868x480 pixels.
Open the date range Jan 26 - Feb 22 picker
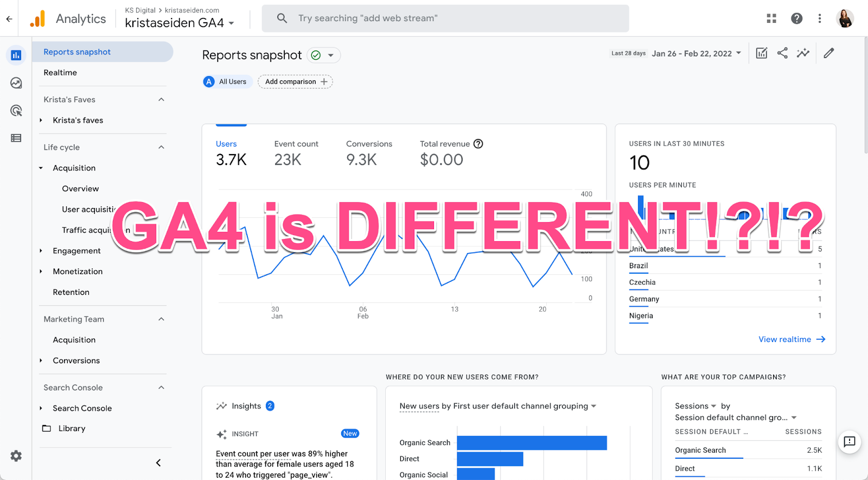[x=696, y=53]
